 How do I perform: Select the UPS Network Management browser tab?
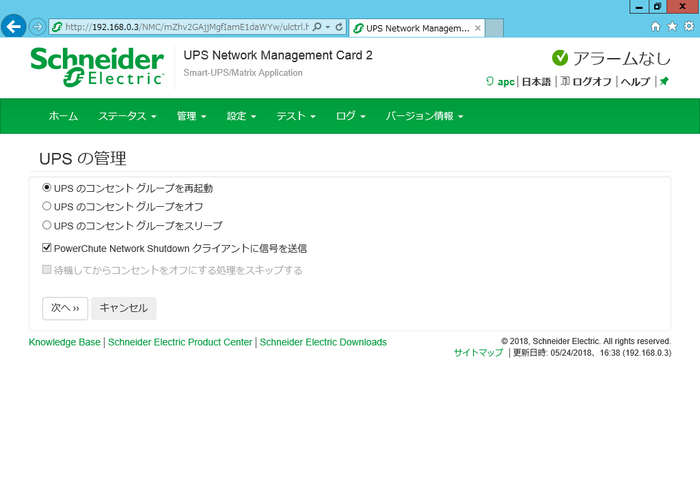[417, 28]
